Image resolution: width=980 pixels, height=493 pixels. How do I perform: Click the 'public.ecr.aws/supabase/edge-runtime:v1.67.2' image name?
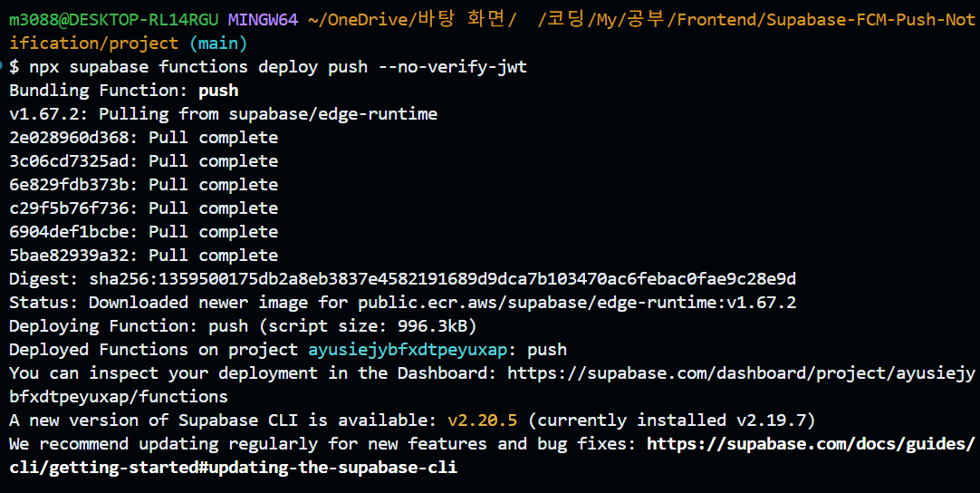577,302
